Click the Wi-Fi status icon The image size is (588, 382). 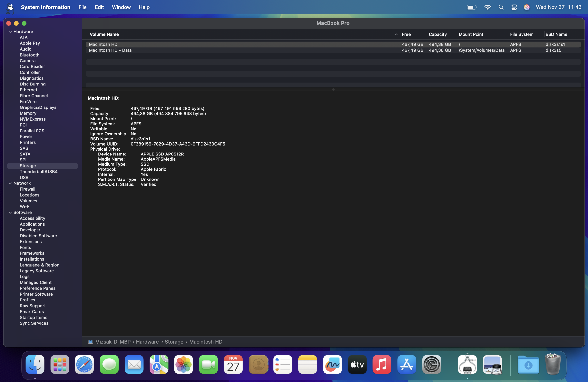(487, 7)
